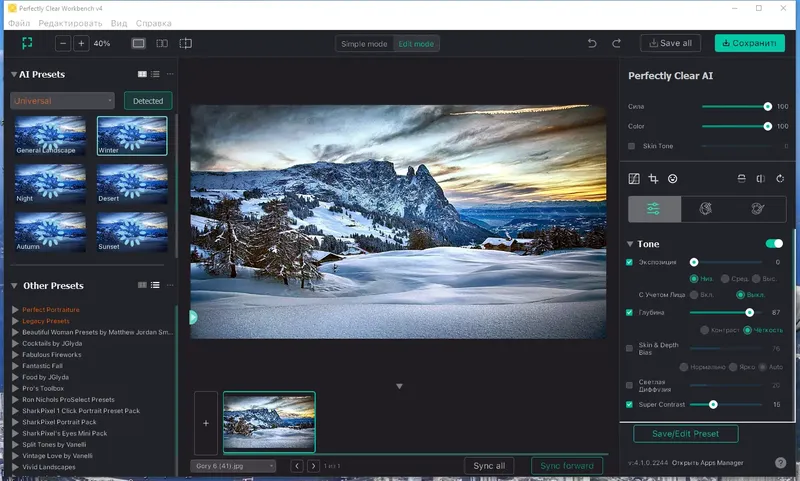Click the Глубина slider handle
Screen dimensions: 800x481
(749, 312)
